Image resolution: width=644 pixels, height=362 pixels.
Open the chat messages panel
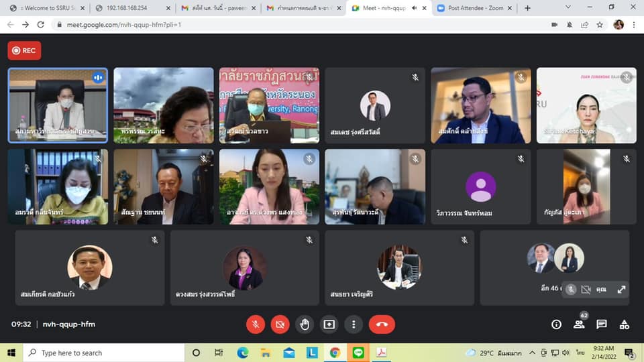click(x=602, y=324)
